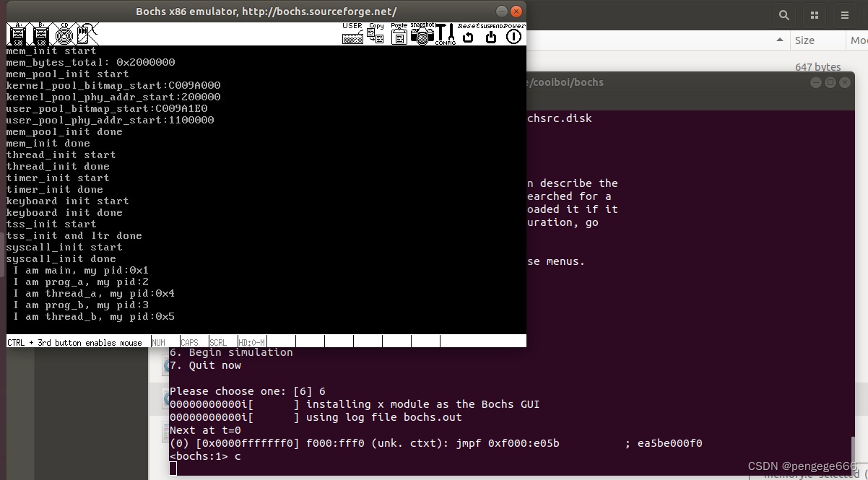The height and width of the screenshot is (480, 868).
Task: Click the terminal prompt '<bochs:1> c'
Action: (x=205, y=456)
